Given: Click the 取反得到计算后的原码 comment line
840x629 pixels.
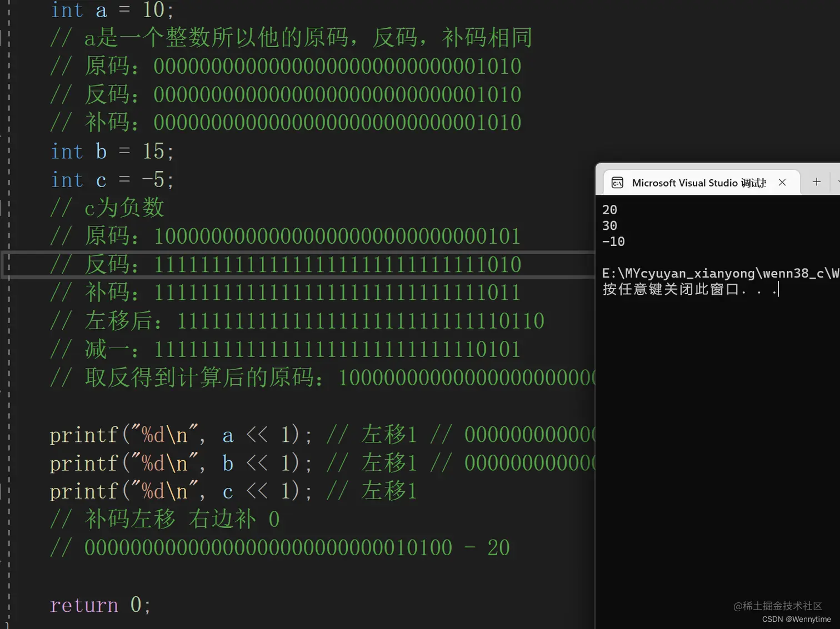Looking at the screenshot, I should [322, 378].
